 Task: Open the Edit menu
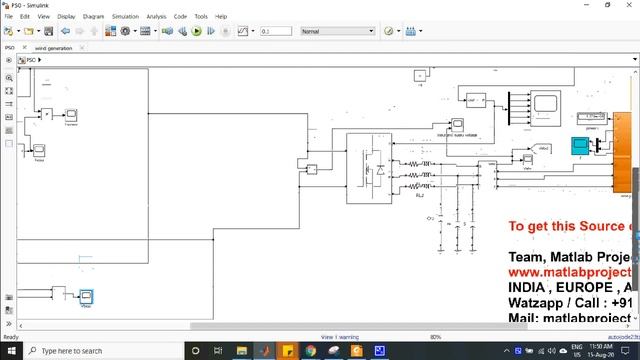(25, 16)
